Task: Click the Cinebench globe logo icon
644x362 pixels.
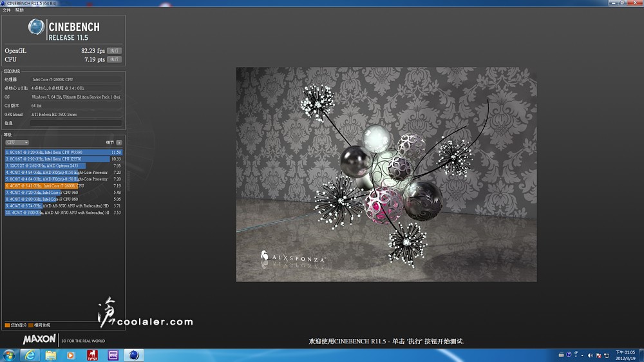Action: coord(36,27)
